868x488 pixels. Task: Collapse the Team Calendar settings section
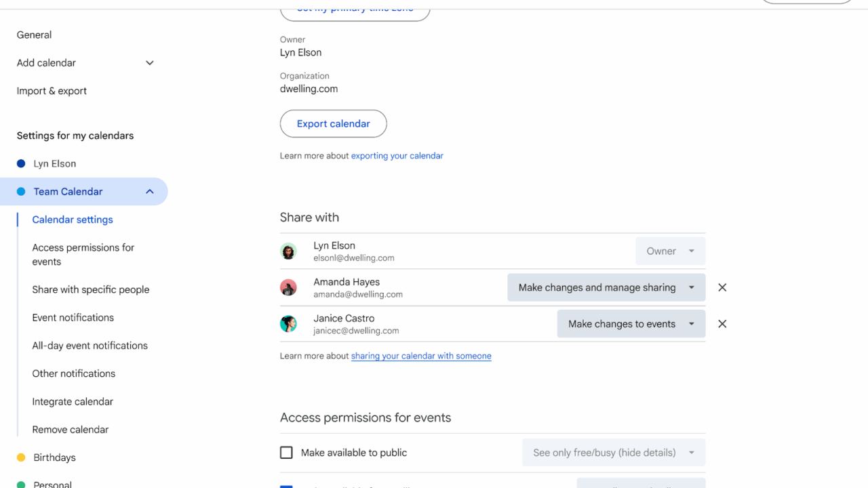tap(150, 192)
